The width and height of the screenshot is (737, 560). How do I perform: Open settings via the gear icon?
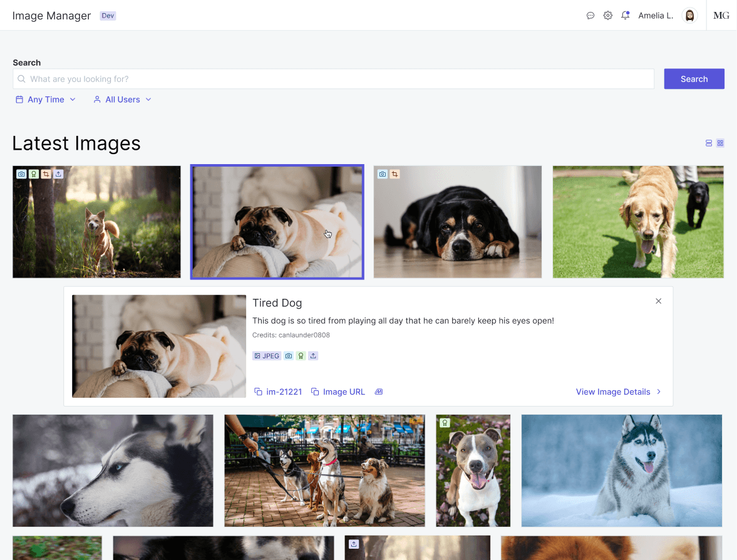pyautogui.click(x=607, y=16)
